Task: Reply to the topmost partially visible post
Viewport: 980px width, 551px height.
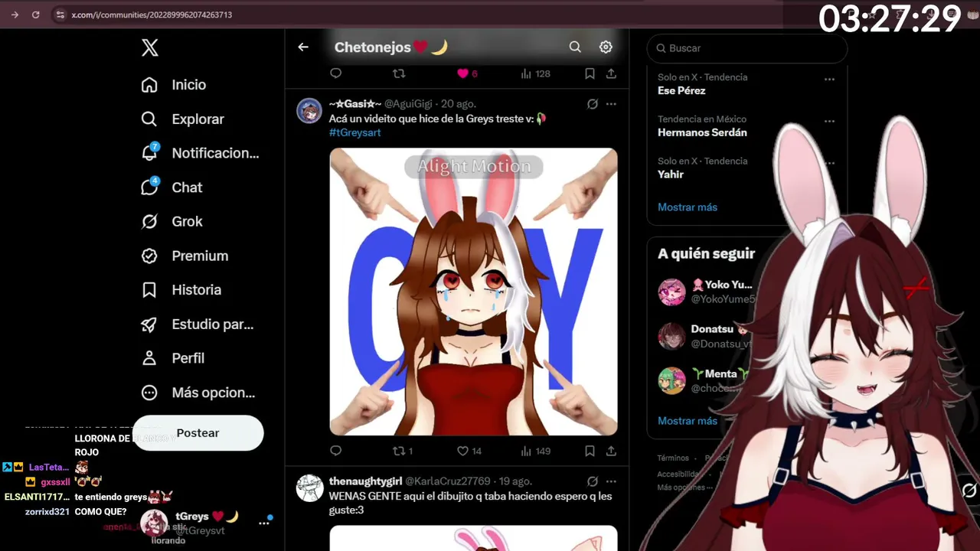Action: pyautogui.click(x=335, y=73)
